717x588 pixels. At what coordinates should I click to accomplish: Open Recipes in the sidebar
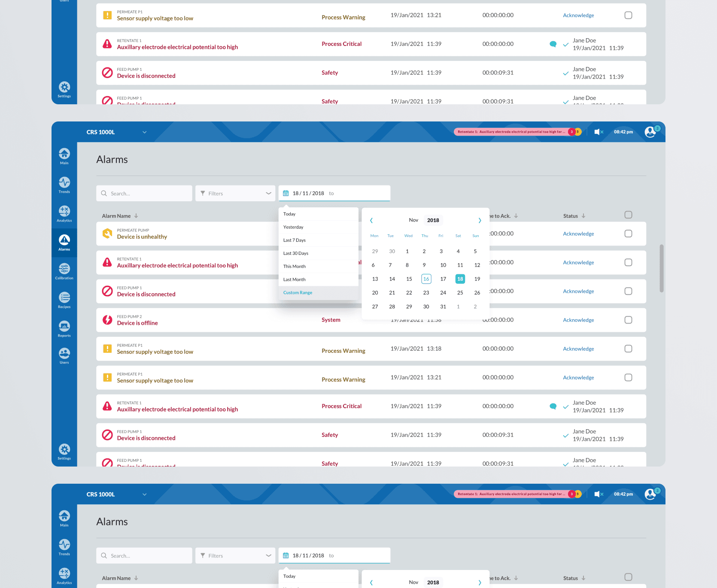64,300
